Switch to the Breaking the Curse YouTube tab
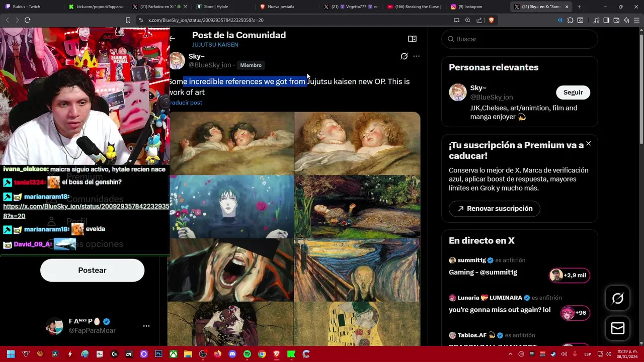The width and height of the screenshot is (644, 362). [x=414, y=7]
